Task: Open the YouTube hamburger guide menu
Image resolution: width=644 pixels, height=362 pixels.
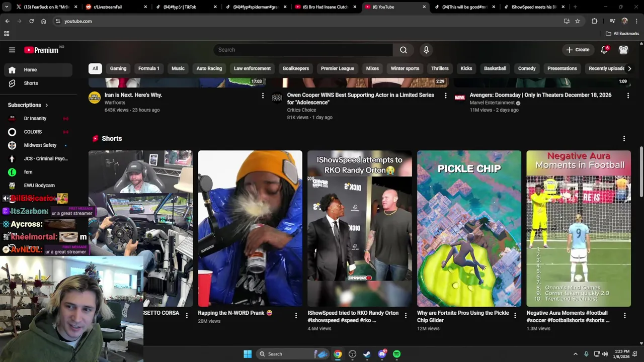Action: 12,50
